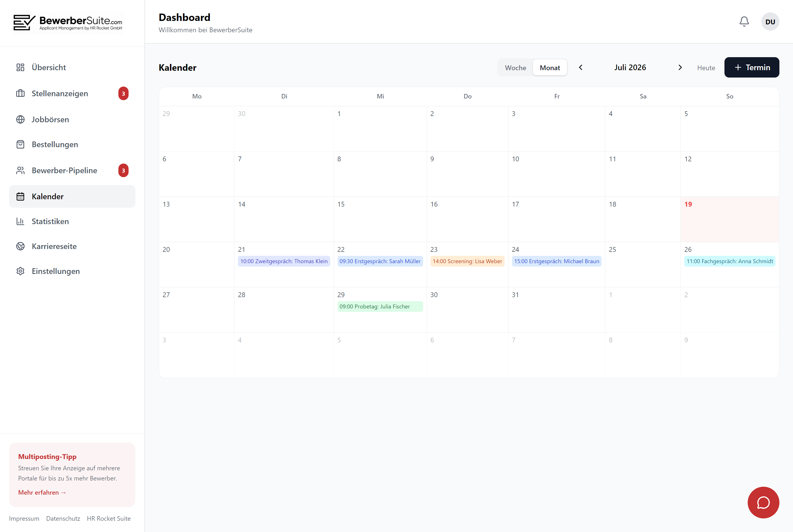Click the Karriereseite icon
The image size is (793, 532).
click(20, 246)
